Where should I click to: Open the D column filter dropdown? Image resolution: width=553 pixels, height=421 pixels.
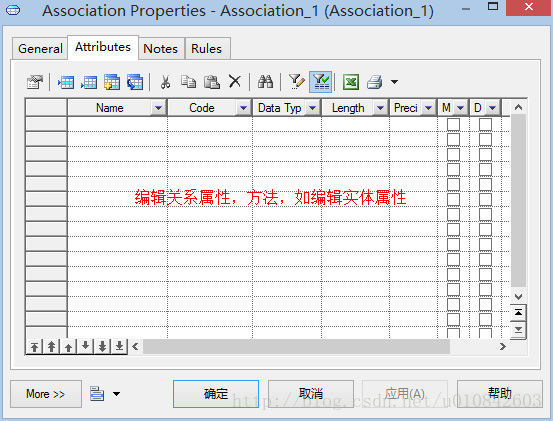pyautogui.click(x=493, y=108)
